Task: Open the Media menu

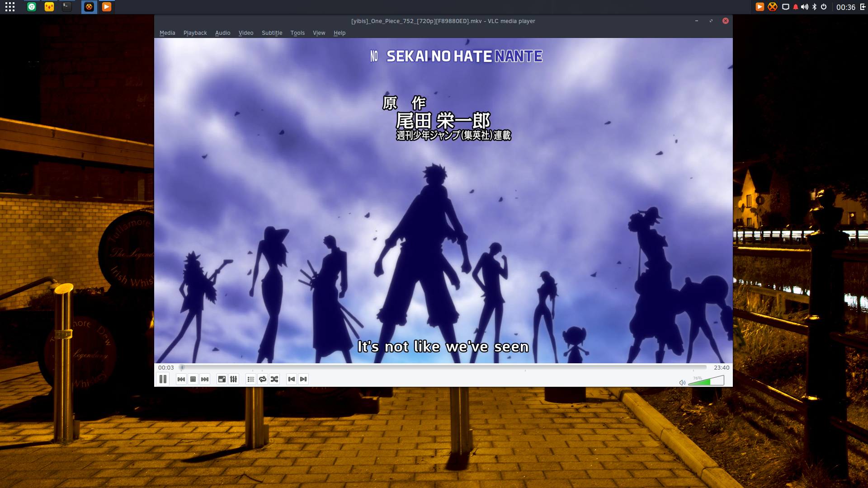Action: (x=167, y=33)
